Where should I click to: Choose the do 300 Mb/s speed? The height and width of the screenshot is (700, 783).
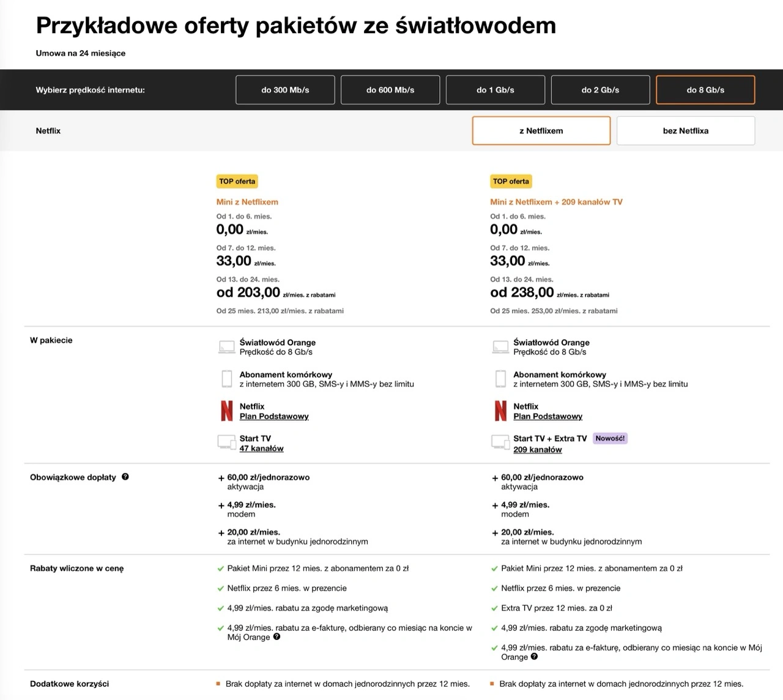coord(285,90)
